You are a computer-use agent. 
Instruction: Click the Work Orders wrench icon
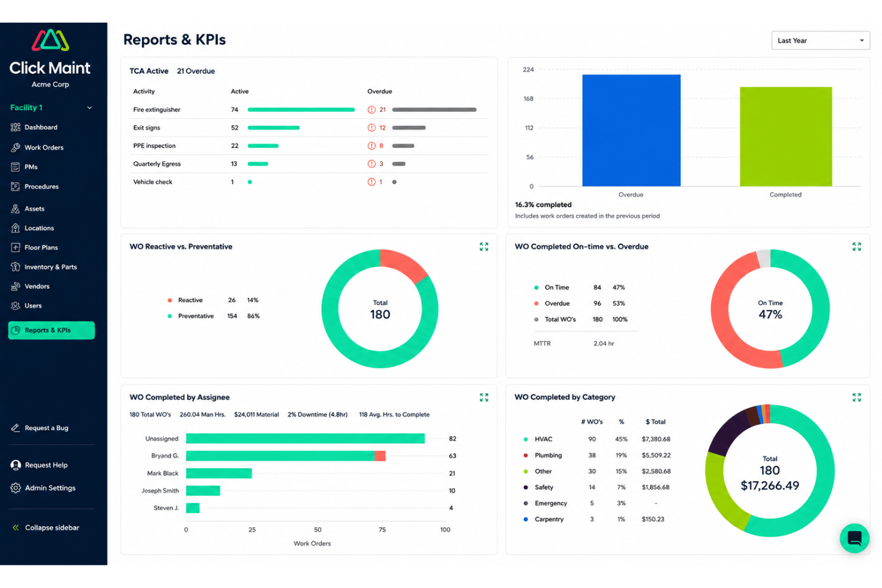click(15, 147)
